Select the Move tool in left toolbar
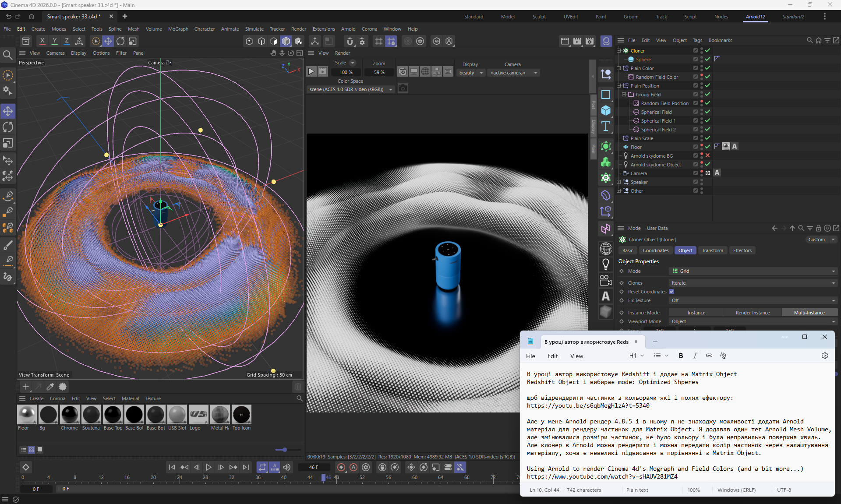This screenshot has height=504, width=841. point(8,111)
